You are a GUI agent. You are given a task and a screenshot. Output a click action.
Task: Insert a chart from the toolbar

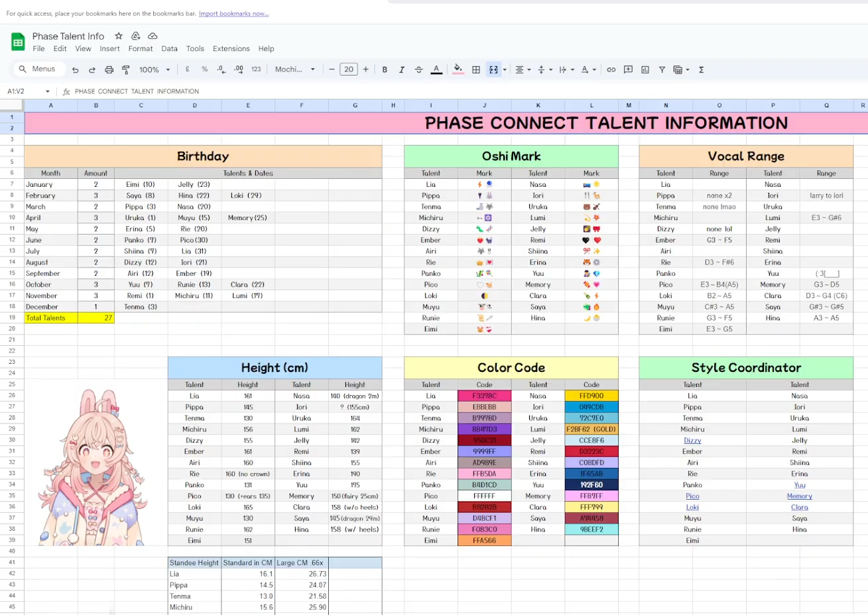tap(645, 70)
